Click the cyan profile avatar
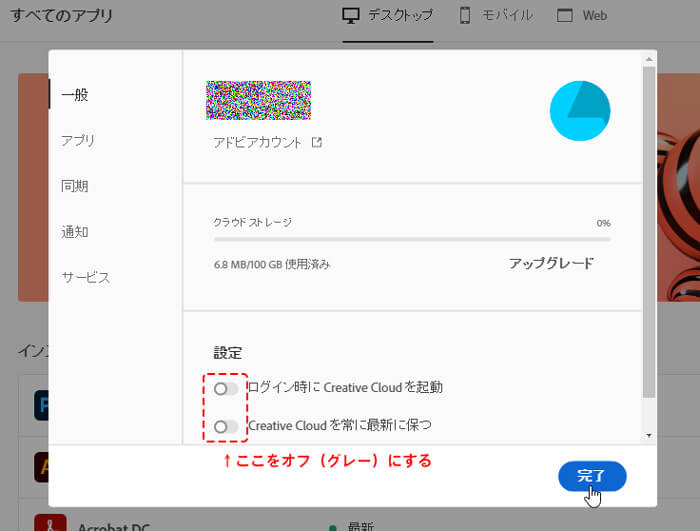 (580, 111)
